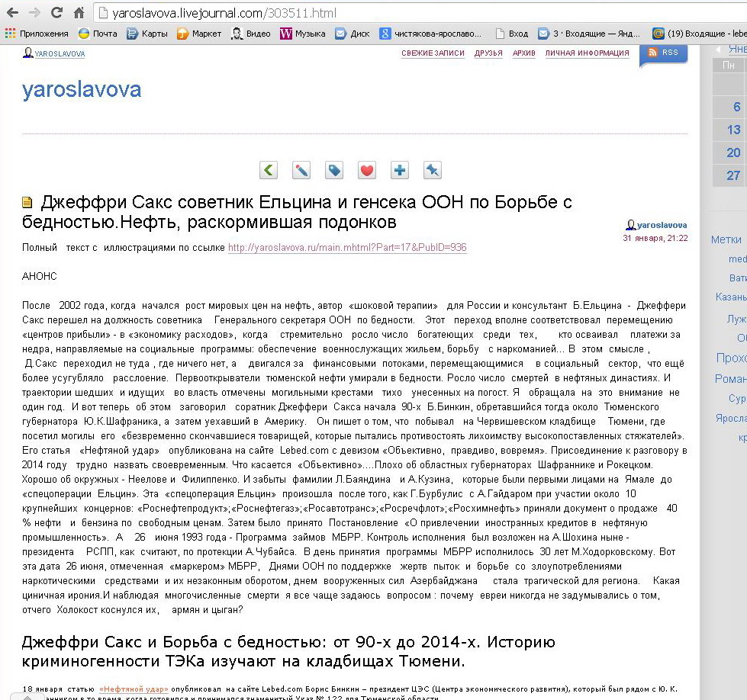Open the Диск bookmark
The width and height of the screenshot is (747, 700).
[x=353, y=34]
